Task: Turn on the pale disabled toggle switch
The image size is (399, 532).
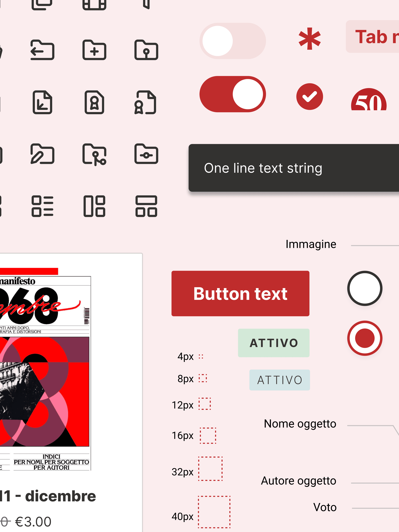Action: pos(232,41)
